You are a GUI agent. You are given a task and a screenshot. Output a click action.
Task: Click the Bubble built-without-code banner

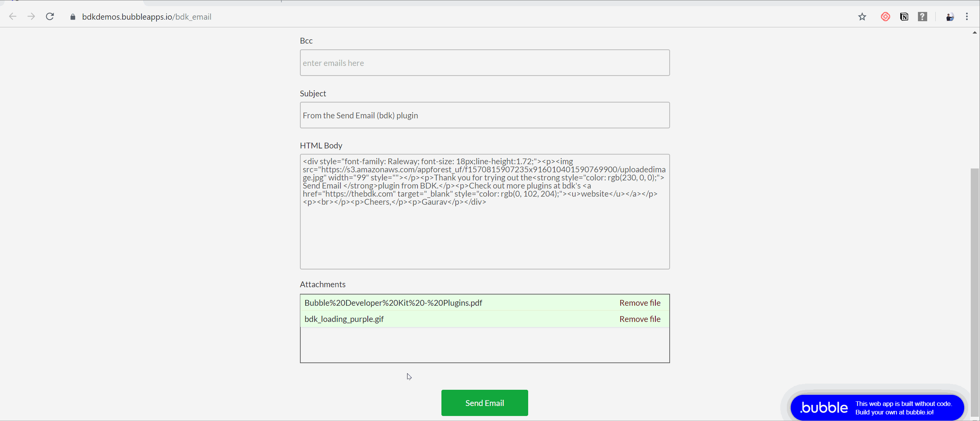tap(877, 408)
